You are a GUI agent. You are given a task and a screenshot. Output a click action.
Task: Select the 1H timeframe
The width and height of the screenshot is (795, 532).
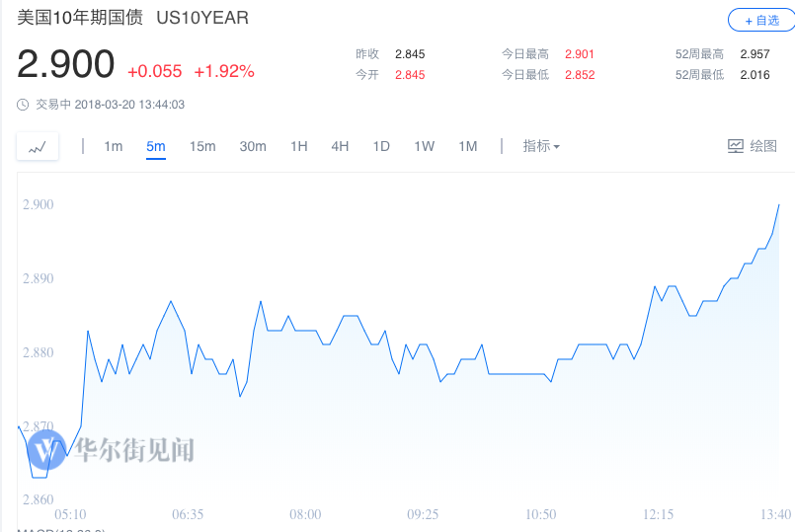click(x=299, y=146)
